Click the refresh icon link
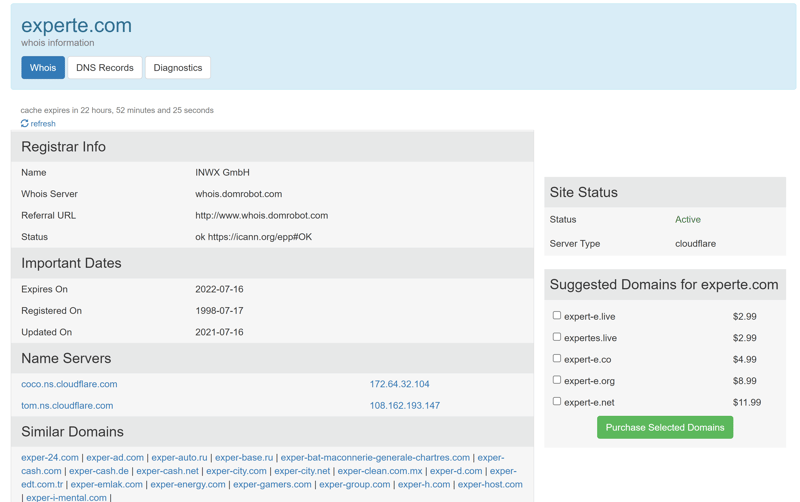Screen dimensions: 800x502 (38, 124)
